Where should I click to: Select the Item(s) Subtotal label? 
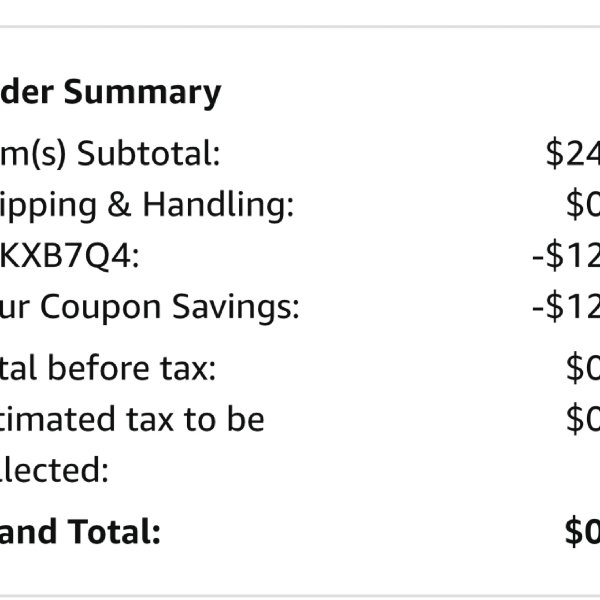click(x=110, y=153)
